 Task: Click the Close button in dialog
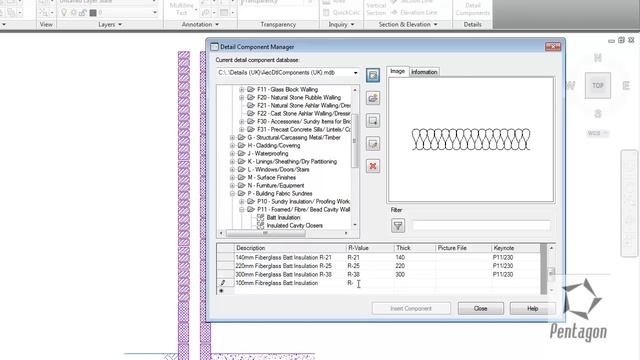pos(480,309)
